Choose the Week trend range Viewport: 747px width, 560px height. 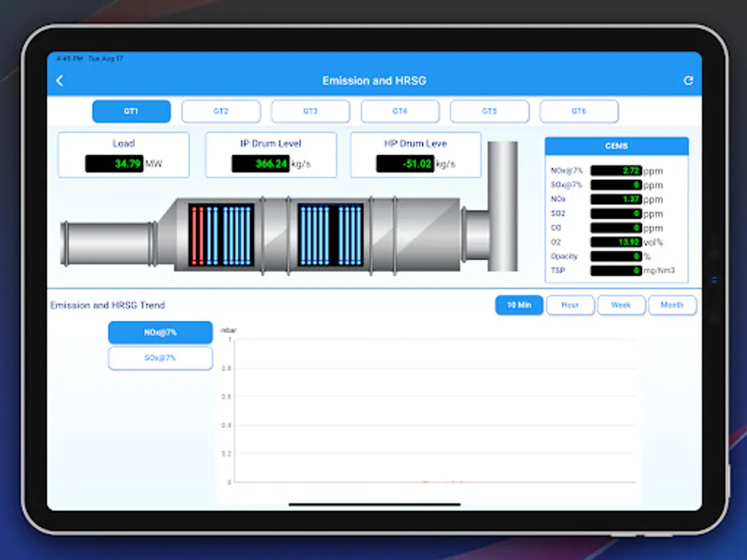(621, 305)
